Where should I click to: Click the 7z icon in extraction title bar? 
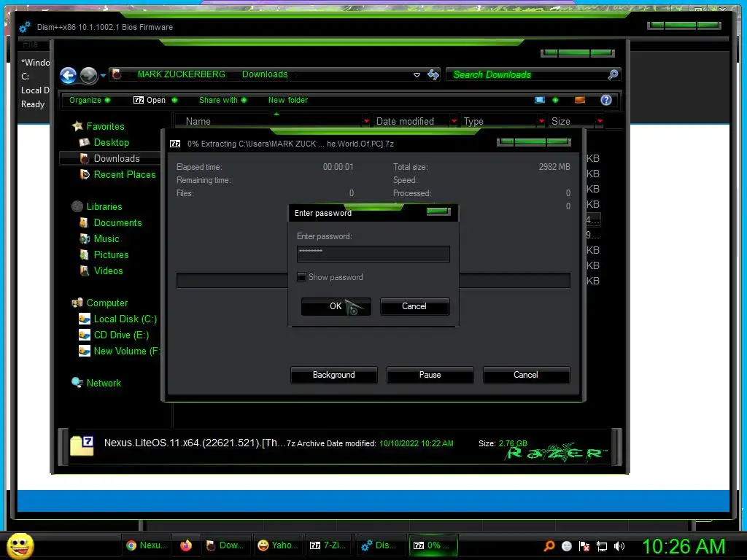click(175, 144)
